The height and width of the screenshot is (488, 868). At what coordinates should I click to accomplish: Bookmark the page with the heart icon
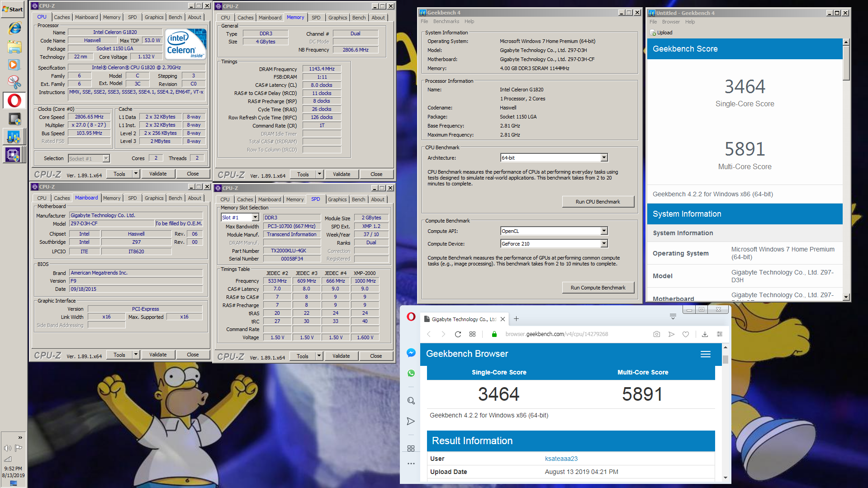[686, 334]
